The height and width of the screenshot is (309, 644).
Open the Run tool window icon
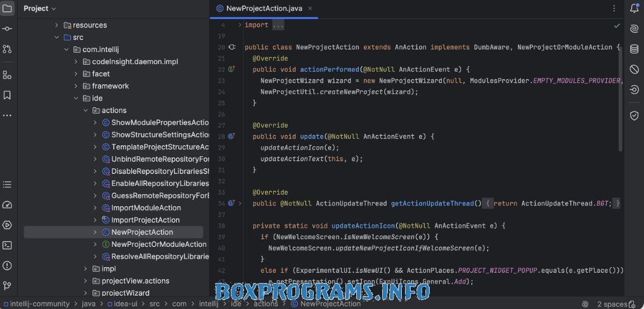pos(7,225)
